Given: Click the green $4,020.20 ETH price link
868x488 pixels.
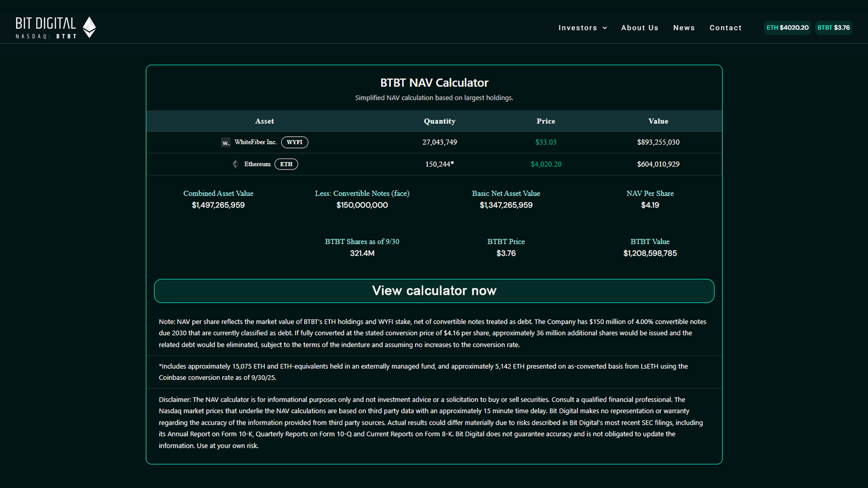Looking at the screenshot, I should pyautogui.click(x=546, y=164).
